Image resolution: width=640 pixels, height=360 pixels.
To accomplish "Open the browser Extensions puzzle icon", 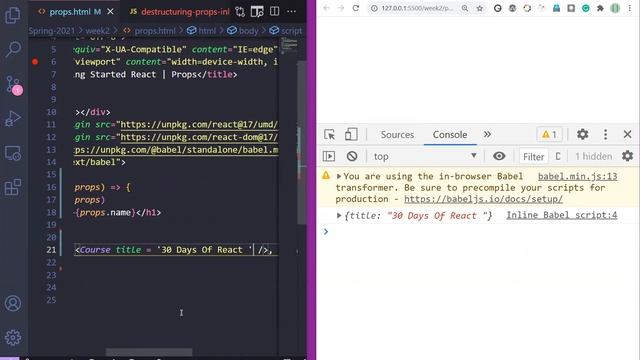I will click(600, 8).
